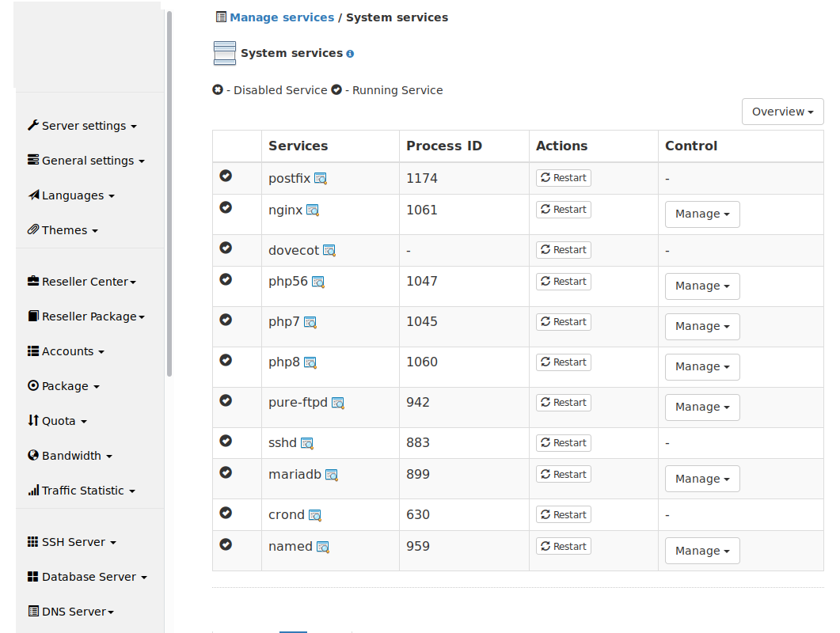Open the Manage dropdown for pure-ftpd
840x633 pixels.
point(702,407)
